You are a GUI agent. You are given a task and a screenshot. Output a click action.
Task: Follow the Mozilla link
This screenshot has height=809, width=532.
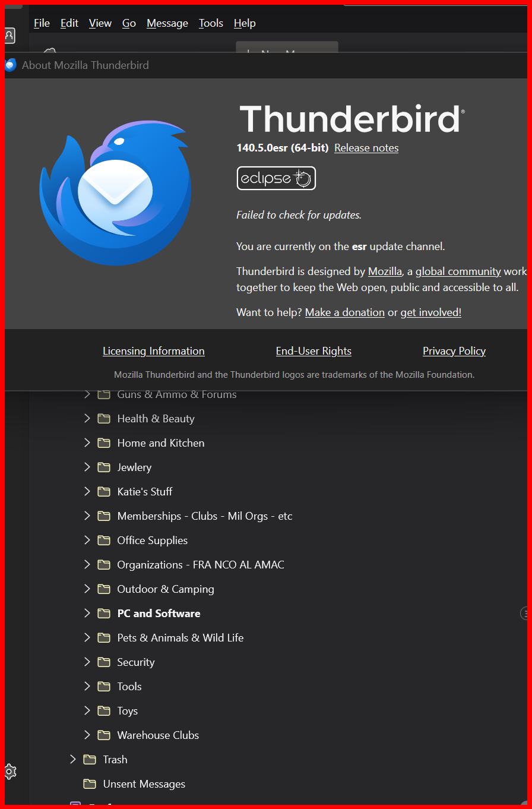(385, 271)
